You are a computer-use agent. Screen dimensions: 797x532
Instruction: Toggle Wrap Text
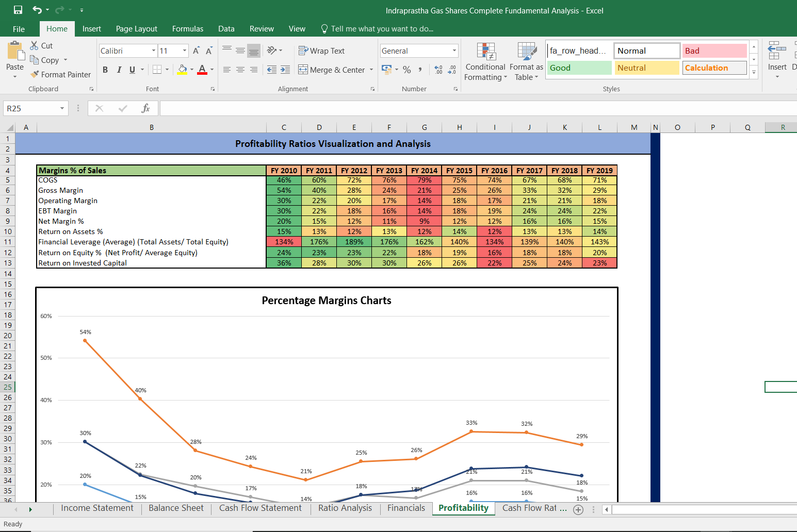click(321, 51)
